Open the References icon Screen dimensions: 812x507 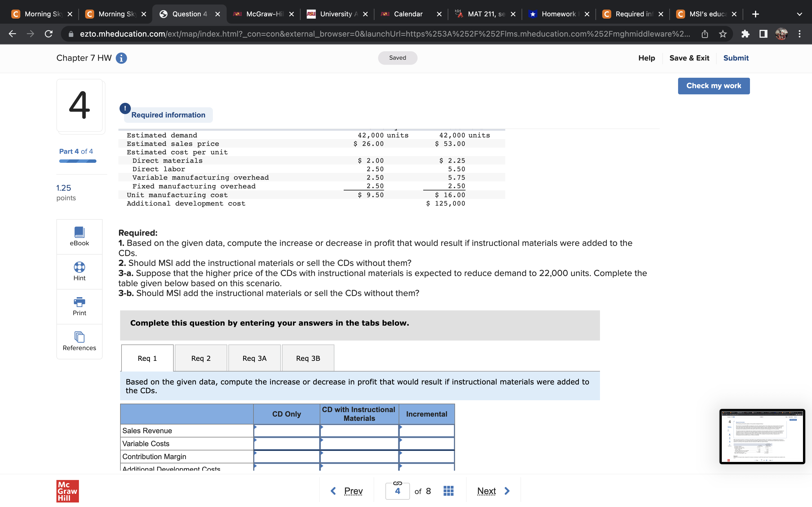[x=79, y=337]
